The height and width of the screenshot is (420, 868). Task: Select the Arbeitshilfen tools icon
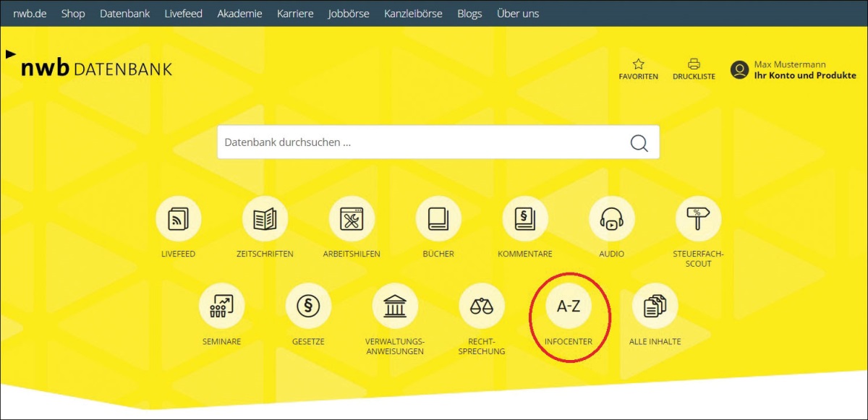point(352,219)
